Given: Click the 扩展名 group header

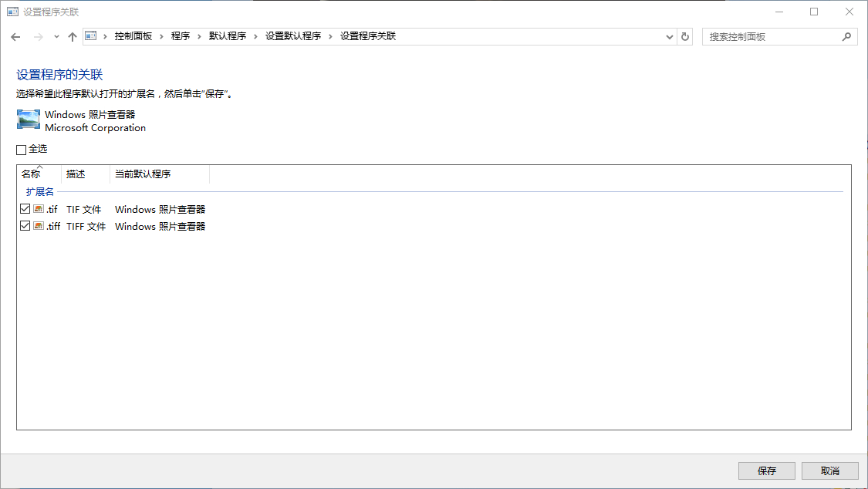Looking at the screenshot, I should click(40, 192).
